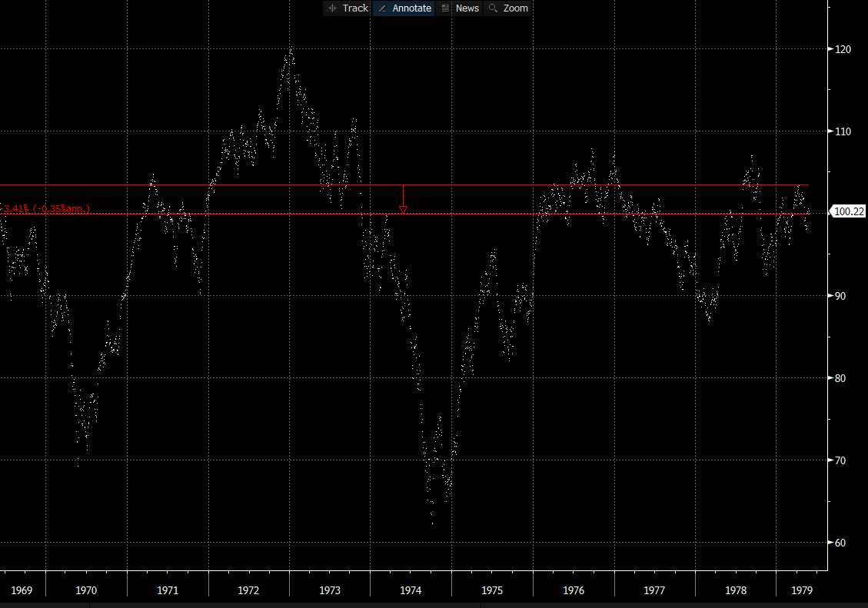Open the News toolbar button

[x=460, y=8]
